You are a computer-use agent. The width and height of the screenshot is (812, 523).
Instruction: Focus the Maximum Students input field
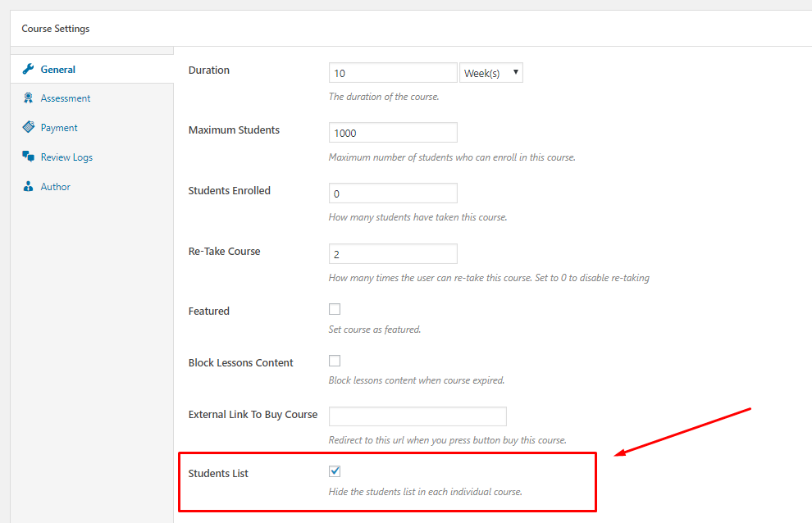click(393, 133)
